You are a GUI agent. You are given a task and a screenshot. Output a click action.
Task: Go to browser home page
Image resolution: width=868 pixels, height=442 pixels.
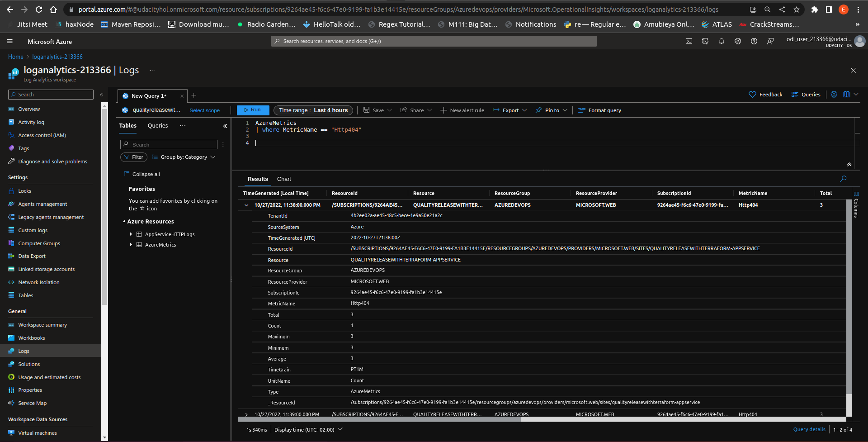click(x=53, y=9)
